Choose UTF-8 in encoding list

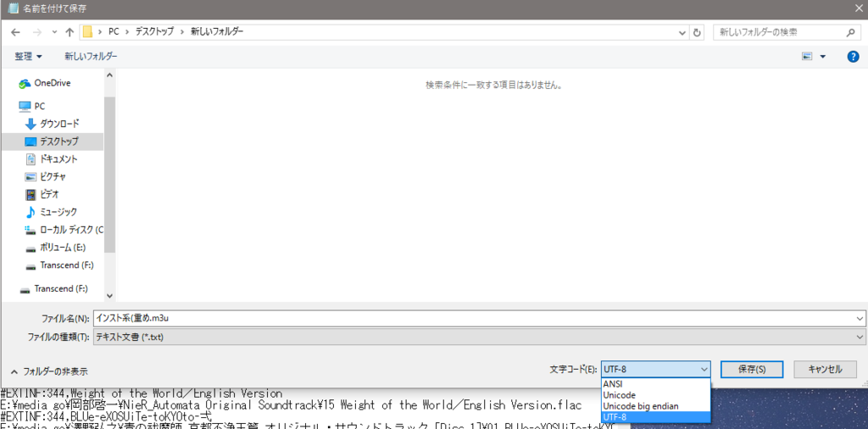pyautogui.click(x=655, y=416)
